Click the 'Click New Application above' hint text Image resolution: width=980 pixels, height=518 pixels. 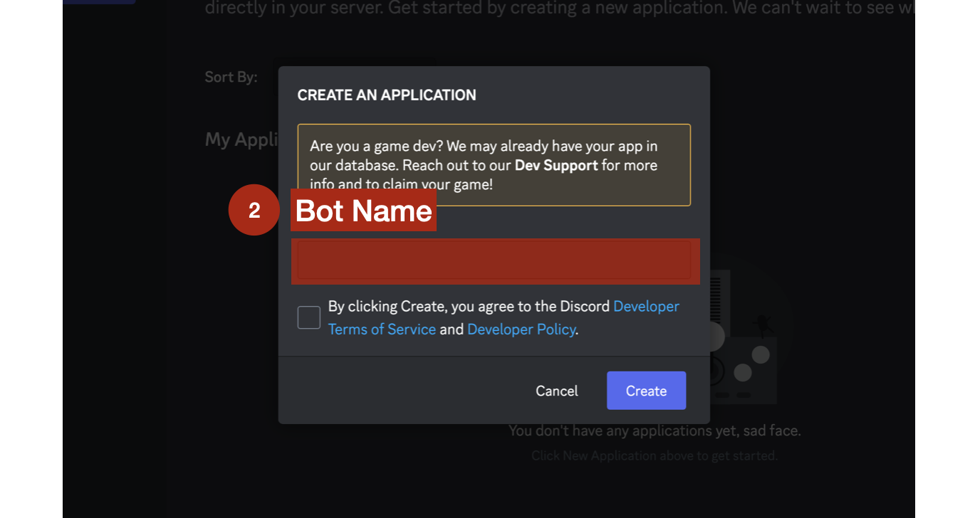coord(655,455)
